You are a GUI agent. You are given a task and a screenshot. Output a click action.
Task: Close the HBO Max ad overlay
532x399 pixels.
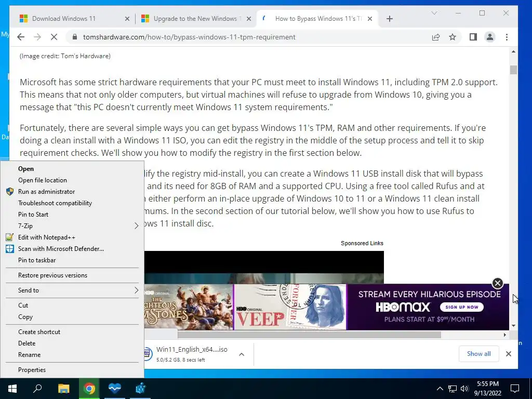click(x=497, y=283)
